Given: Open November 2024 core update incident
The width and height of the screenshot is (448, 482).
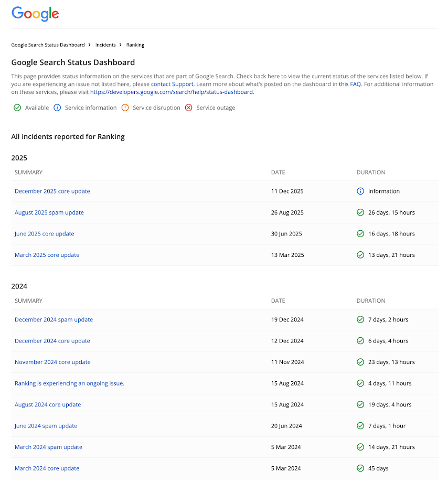Looking at the screenshot, I should pyautogui.click(x=52, y=362).
